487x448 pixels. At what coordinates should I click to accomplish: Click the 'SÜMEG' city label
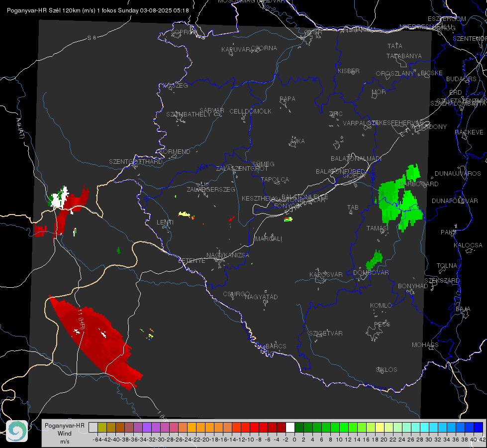pyautogui.click(x=263, y=164)
